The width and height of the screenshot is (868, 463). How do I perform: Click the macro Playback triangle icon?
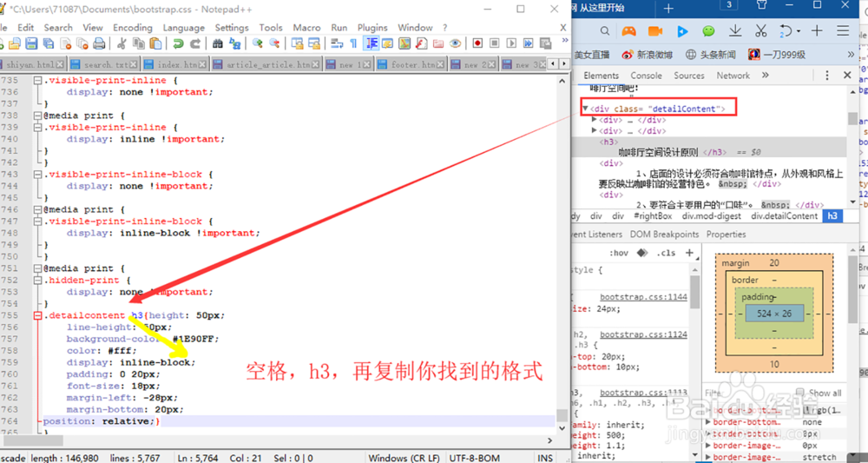click(511, 43)
